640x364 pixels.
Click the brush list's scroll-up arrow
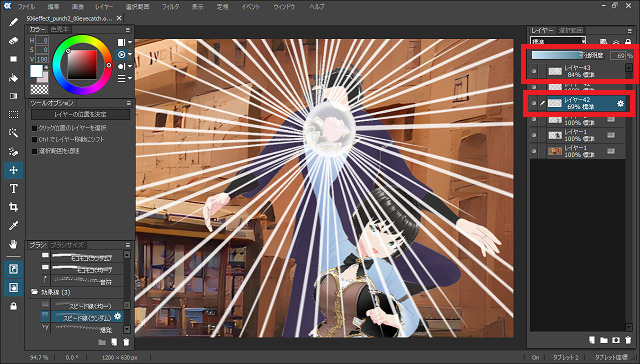pyautogui.click(x=127, y=254)
